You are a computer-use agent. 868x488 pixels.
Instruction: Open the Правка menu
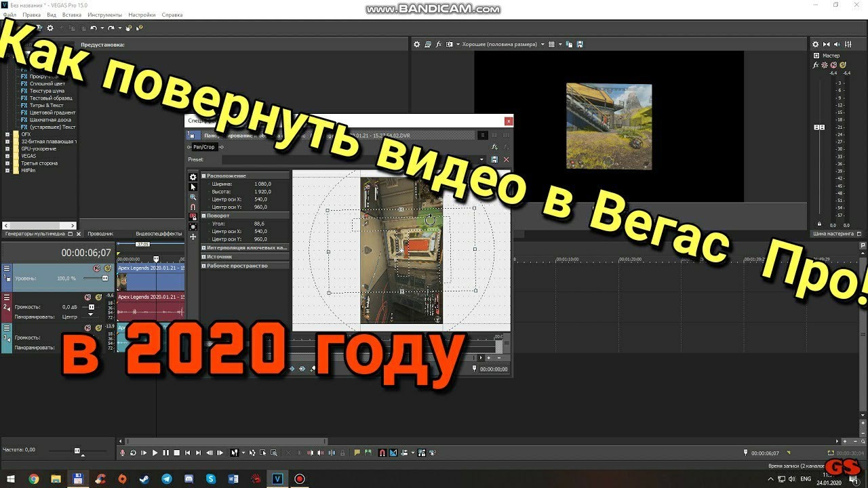[x=31, y=14]
